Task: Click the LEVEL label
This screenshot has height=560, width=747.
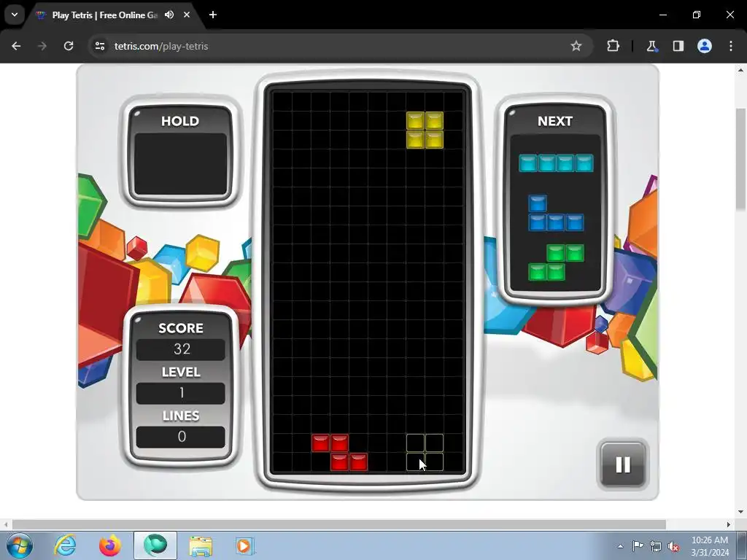Action: (181, 372)
